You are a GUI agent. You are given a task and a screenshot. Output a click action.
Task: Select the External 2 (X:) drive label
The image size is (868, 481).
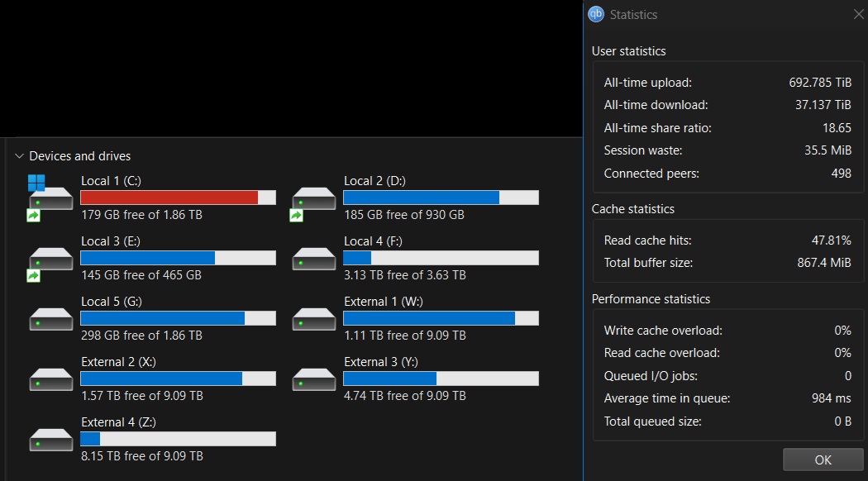coord(118,362)
